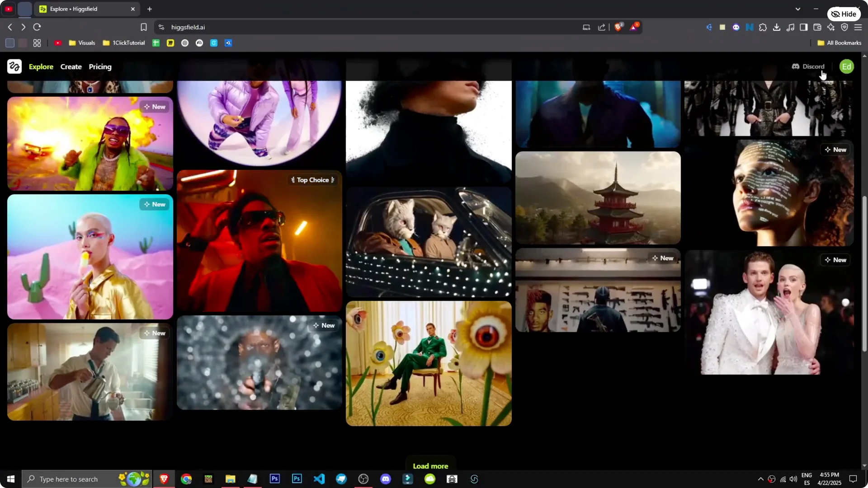Play the cats driving car video thumbnail
Image resolution: width=868 pixels, height=488 pixels.
pos(428,242)
